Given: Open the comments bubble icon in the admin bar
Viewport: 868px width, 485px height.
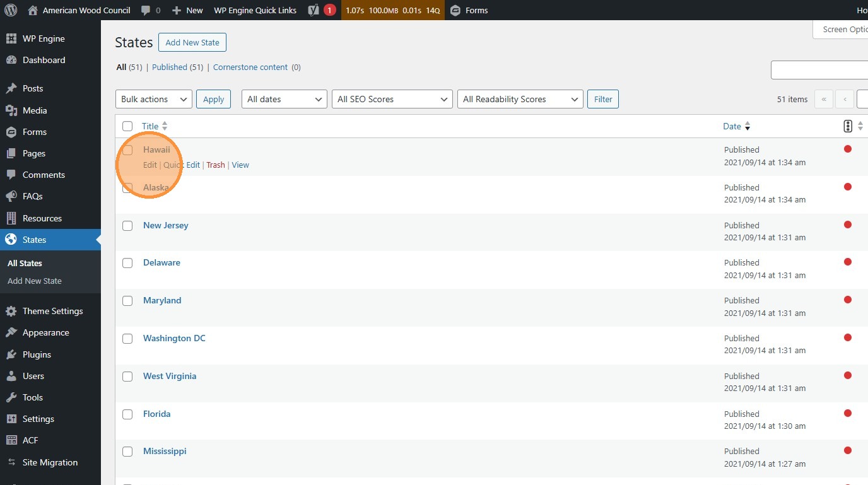Looking at the screenshot, I should tap(146, 10).
